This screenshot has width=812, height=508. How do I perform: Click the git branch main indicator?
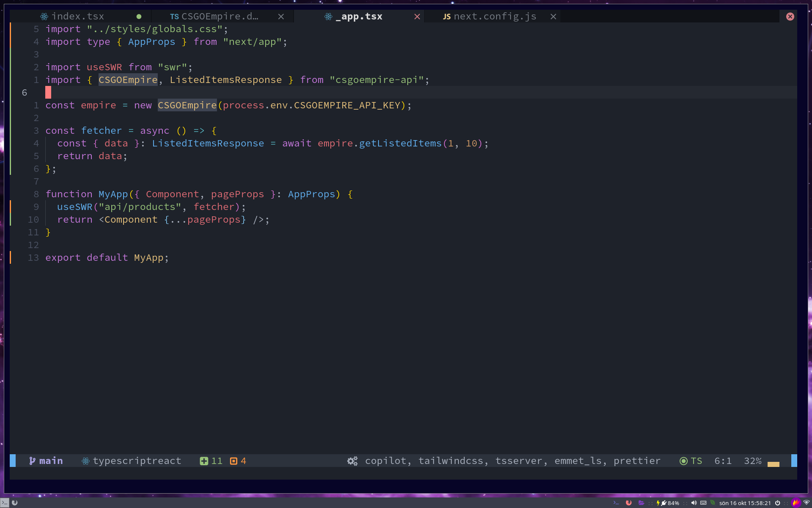point(46,461)
